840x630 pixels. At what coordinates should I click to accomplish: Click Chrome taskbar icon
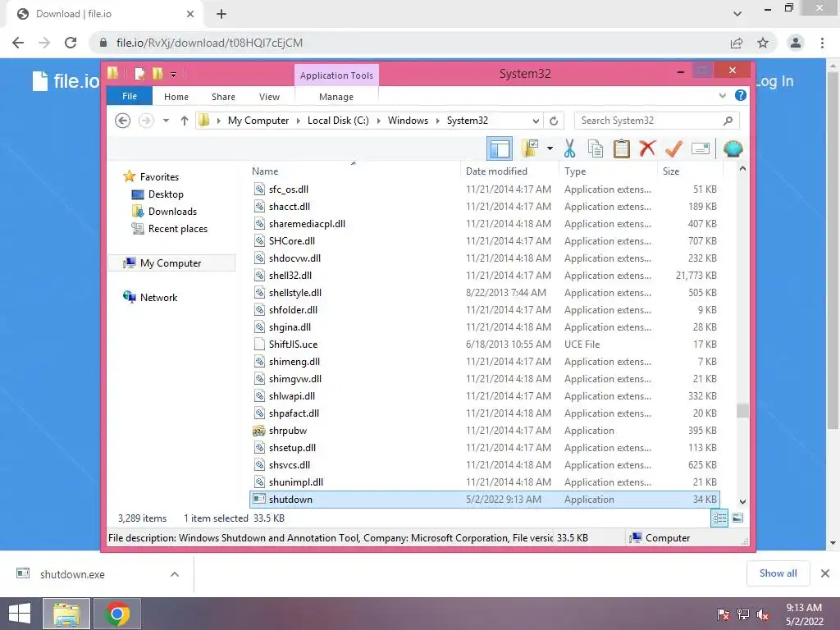tap(117, 614)
